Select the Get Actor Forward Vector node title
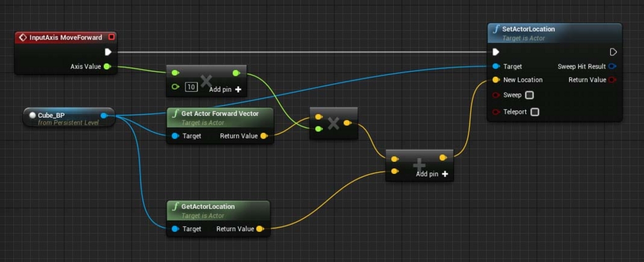Screen dimensions: 644x262 [x=220, y=113]
